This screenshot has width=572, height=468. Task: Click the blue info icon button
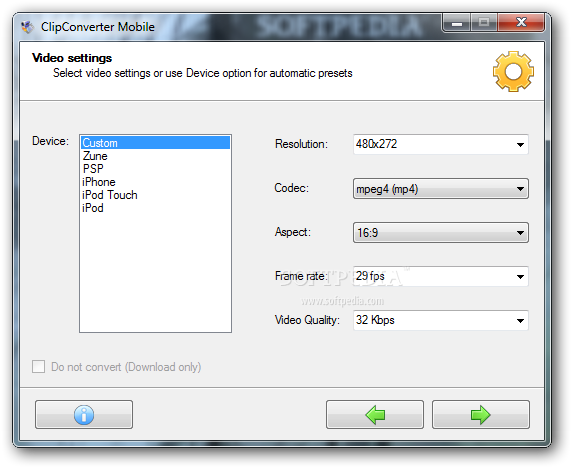click(x=84, y=414)
